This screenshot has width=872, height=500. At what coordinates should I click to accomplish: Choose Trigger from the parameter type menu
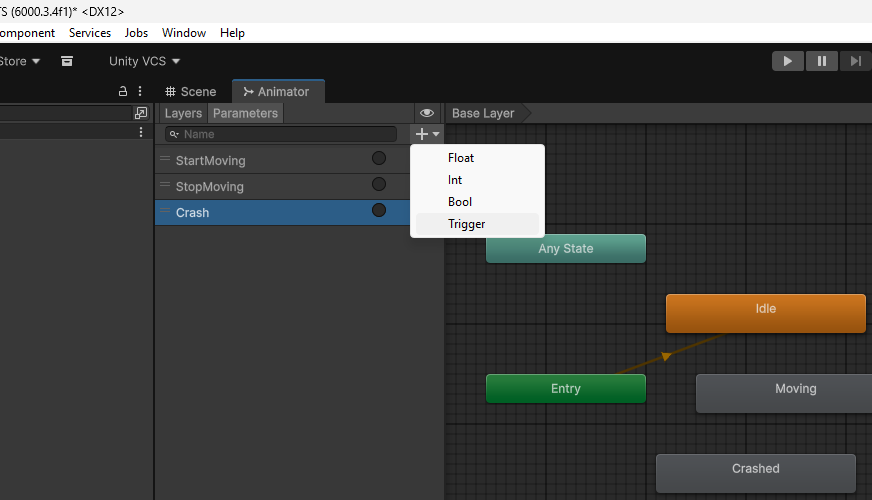(477, 224)
